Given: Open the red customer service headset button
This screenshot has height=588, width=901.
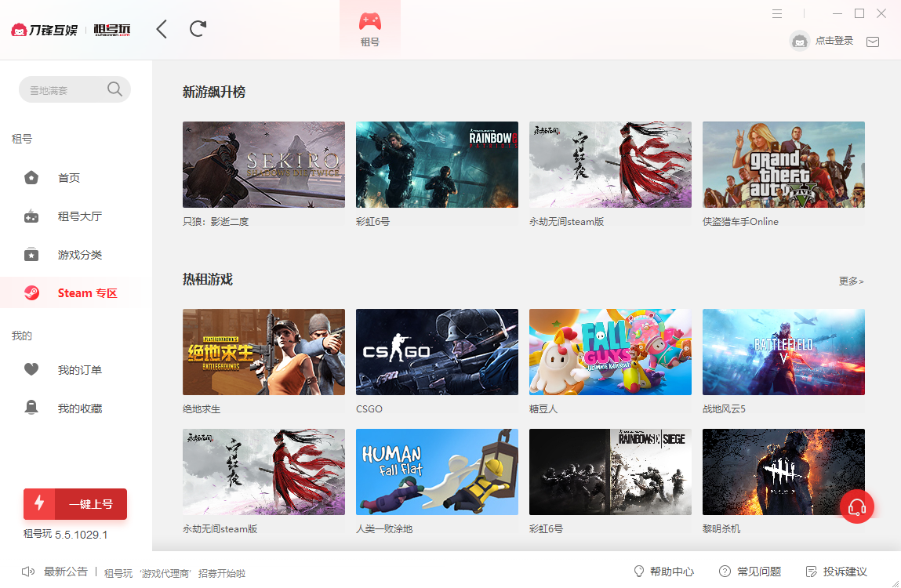Looking at the screenshot, I should 857,506.
